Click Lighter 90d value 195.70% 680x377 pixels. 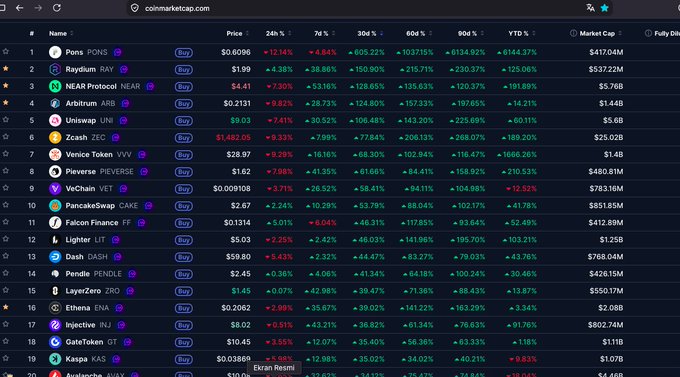point(468,239)
